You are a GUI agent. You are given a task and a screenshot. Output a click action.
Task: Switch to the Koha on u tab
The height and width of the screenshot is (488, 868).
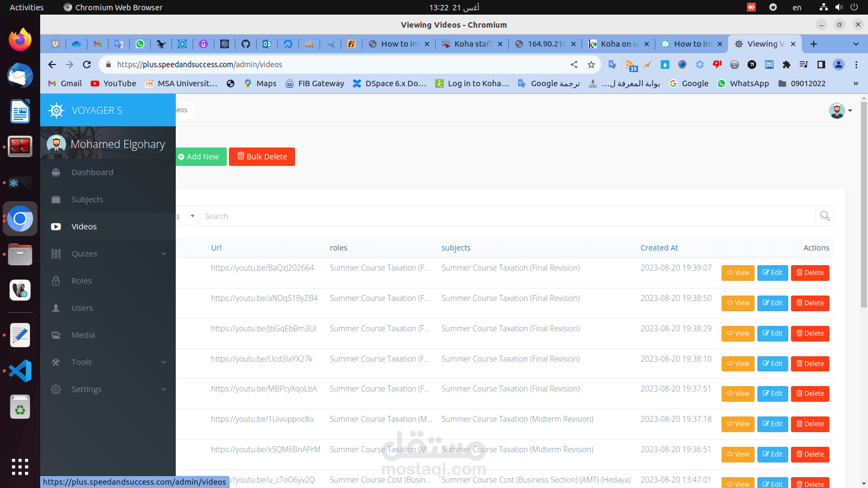point(618,44)
